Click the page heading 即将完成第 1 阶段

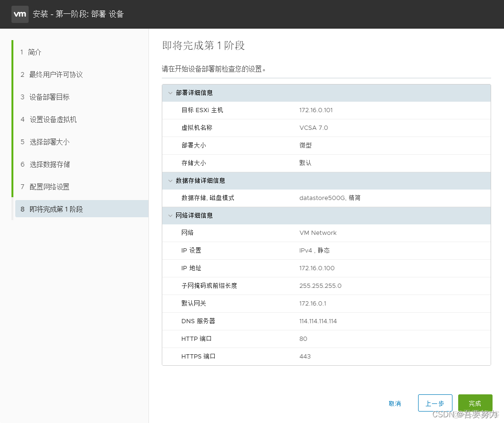[203, 46]
